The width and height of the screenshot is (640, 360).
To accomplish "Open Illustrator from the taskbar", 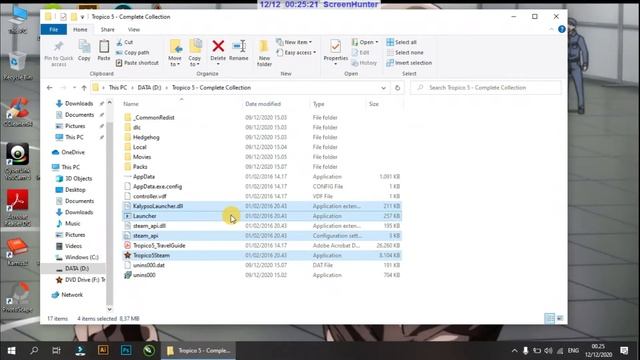I will pyautogui.click(x=103, y=351).
